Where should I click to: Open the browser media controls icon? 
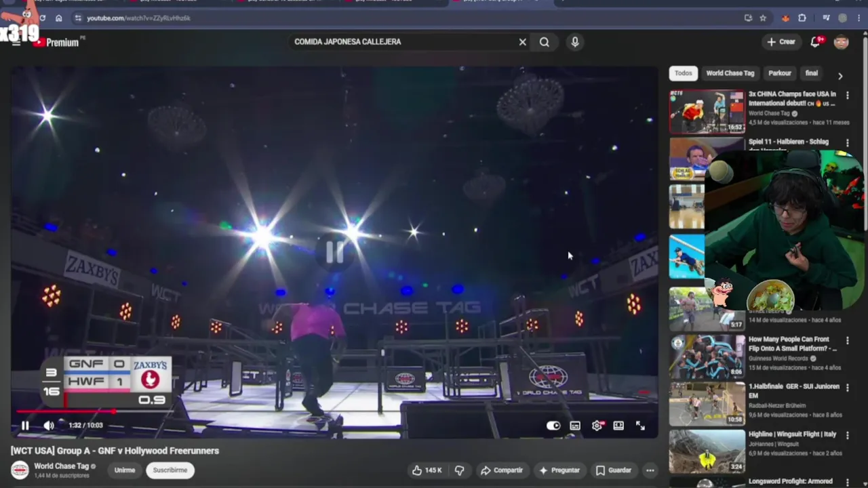click(826, 18)
